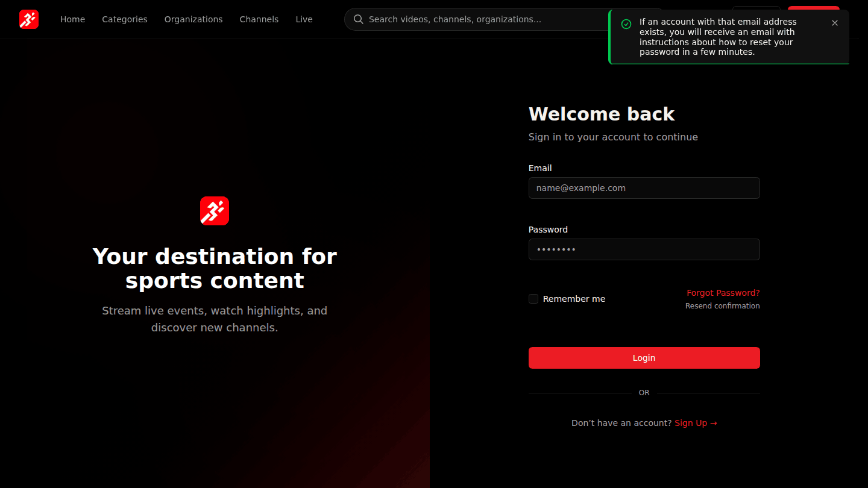This screenshot has width=868, height=488.
Task: Open the Forgot Password link
Action: (x=723, y=293)
